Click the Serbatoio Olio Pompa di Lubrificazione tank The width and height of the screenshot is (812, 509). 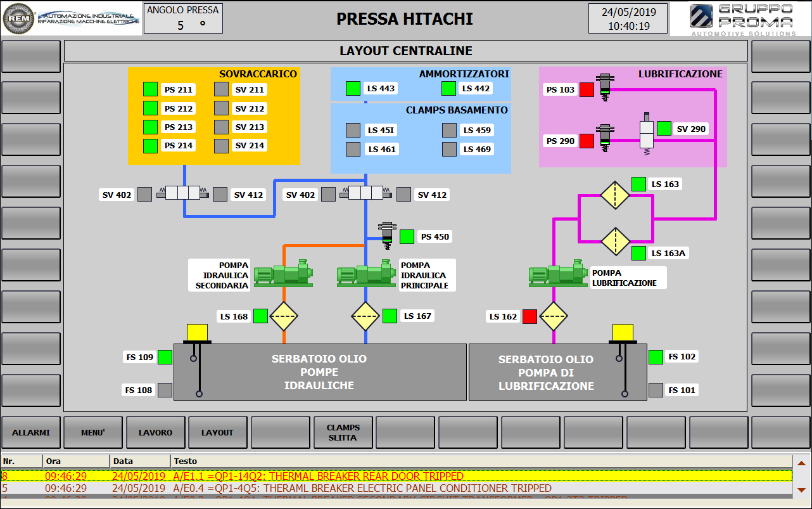pos(558,372)
